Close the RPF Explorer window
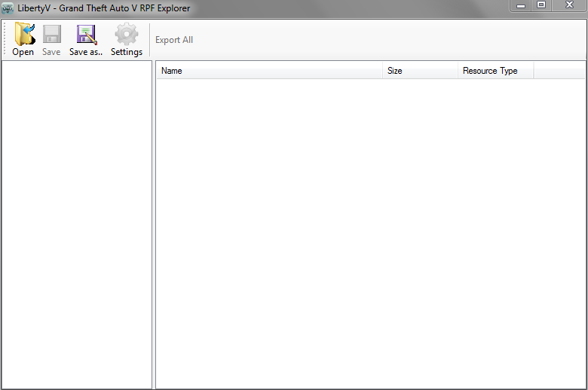 [569, 5]
